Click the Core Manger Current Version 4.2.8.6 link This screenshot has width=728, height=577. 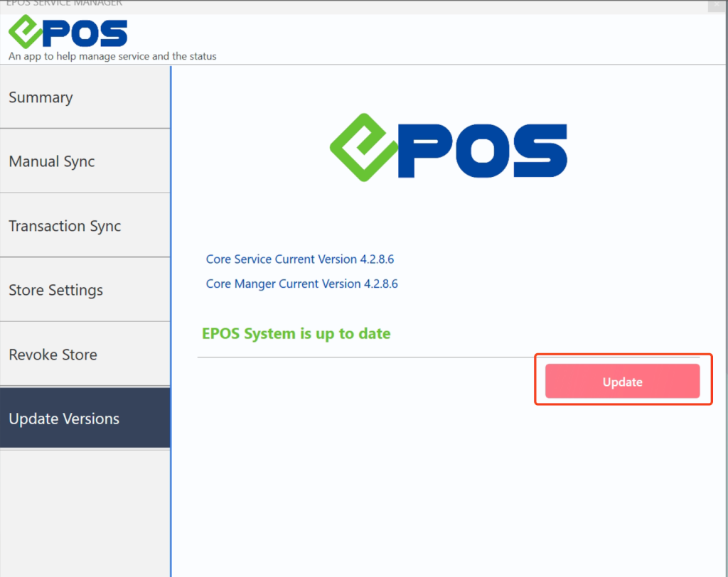(301, 284)
